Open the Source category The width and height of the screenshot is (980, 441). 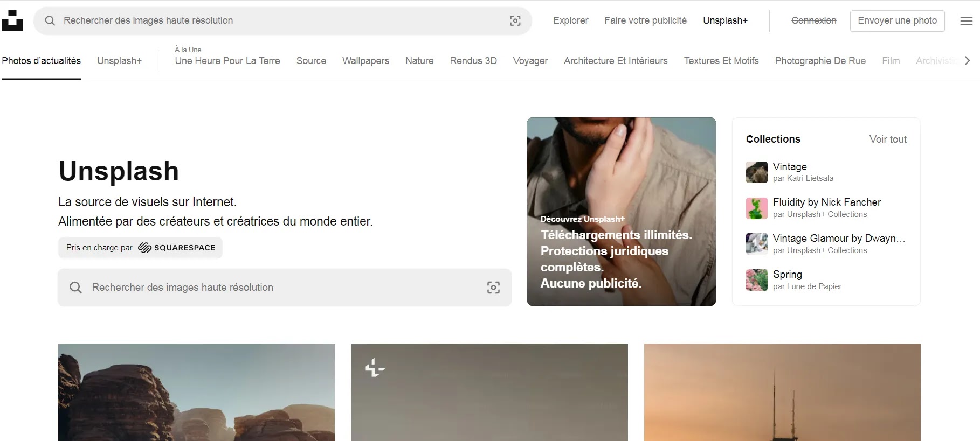tap(311, 61)
